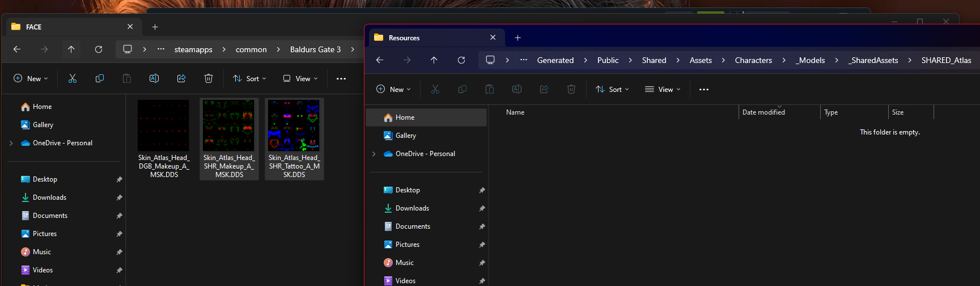Sort by the Date modified column header
This screenshot has width=980, height=286.
point(763,112)
